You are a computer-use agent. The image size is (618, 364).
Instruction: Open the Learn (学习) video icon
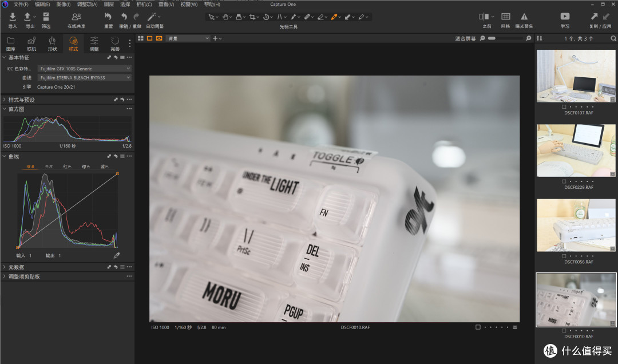pos(565,17)
